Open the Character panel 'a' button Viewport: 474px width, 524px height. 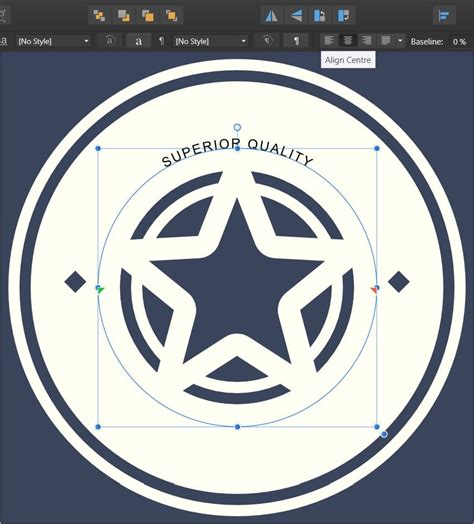point(138,41)
